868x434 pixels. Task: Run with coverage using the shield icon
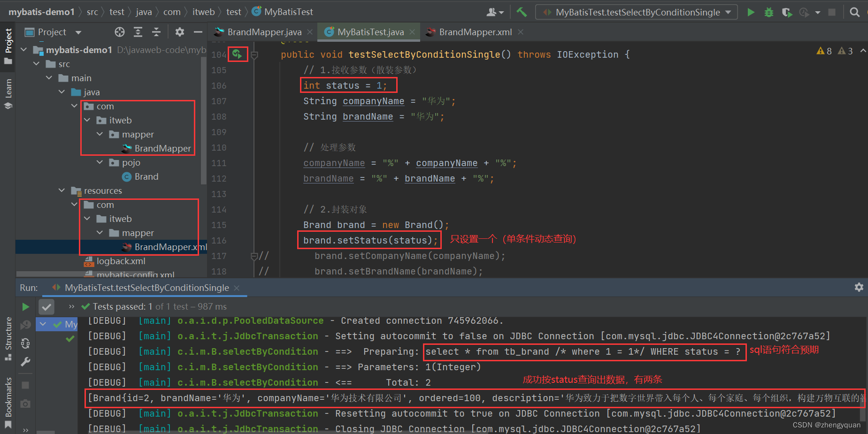pyautogui.click(x=787, y=12)
